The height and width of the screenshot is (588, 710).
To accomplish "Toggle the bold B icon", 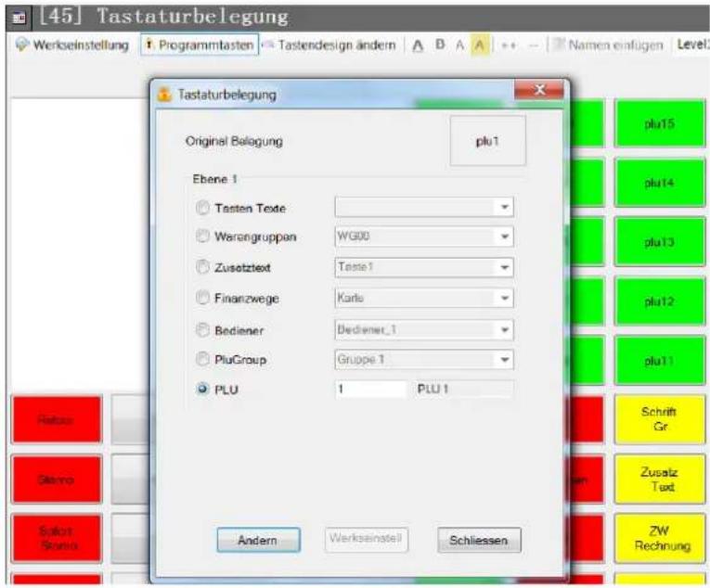I will [439, 45].
